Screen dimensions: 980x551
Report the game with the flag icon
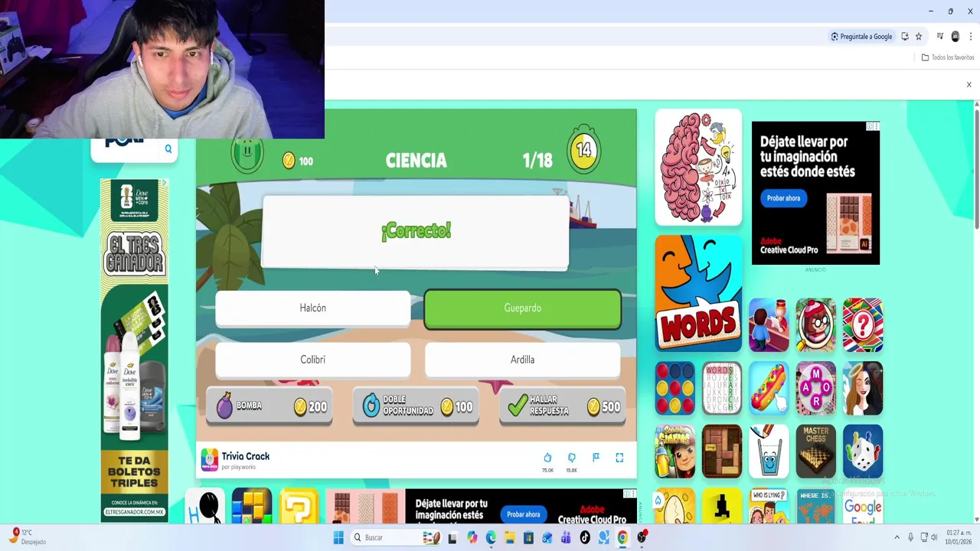596,458
